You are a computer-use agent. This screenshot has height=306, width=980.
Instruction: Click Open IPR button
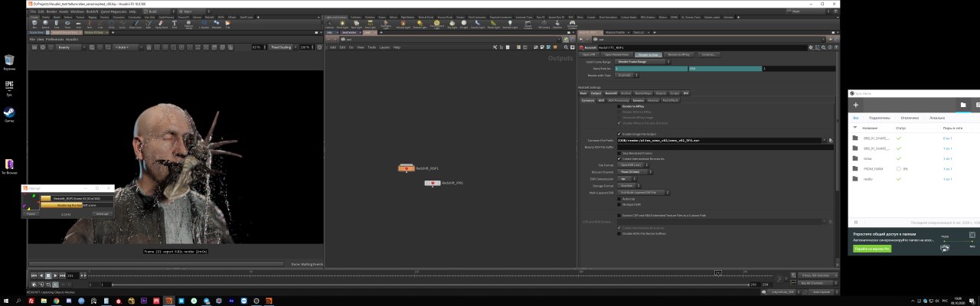(x=588, y=54)
